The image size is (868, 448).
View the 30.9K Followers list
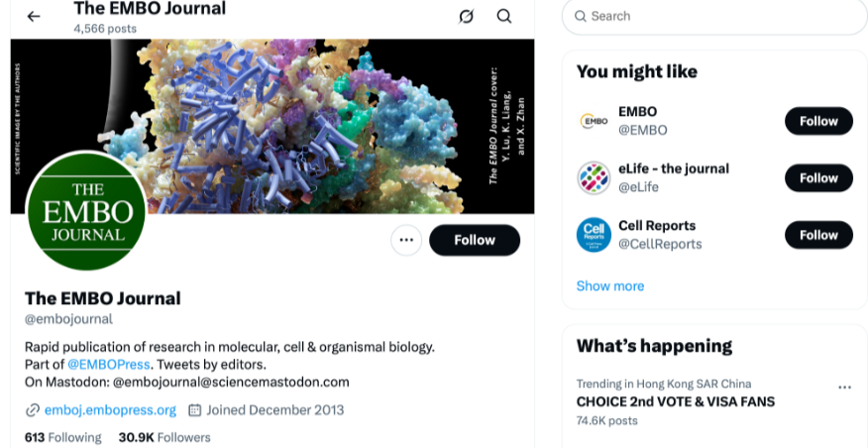(x=164, y=437)
